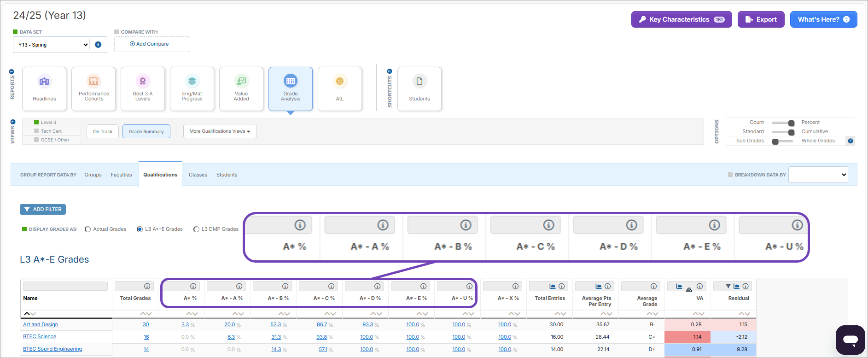Switch to the Classes grouping tab
This screenshot has height=358, width=868.
tap(198, 175)
